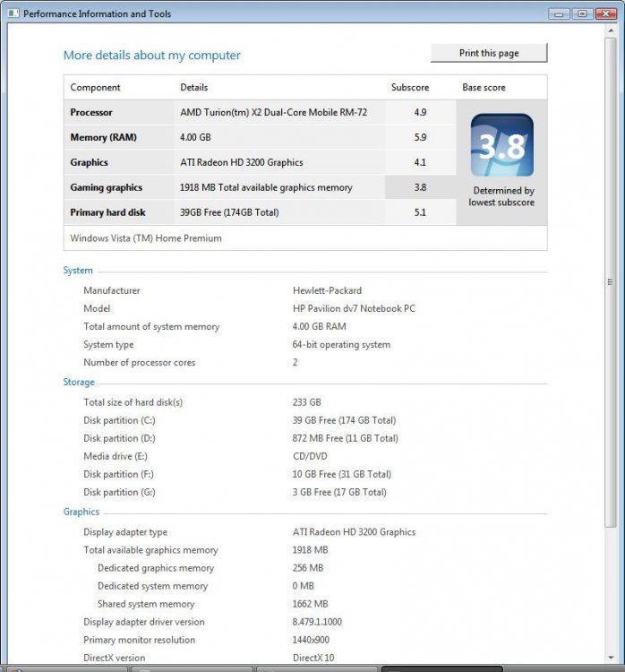Click the Performance Information window title icon
The height and width of the screenshot is (672, 625).
(x=13, y=13)
